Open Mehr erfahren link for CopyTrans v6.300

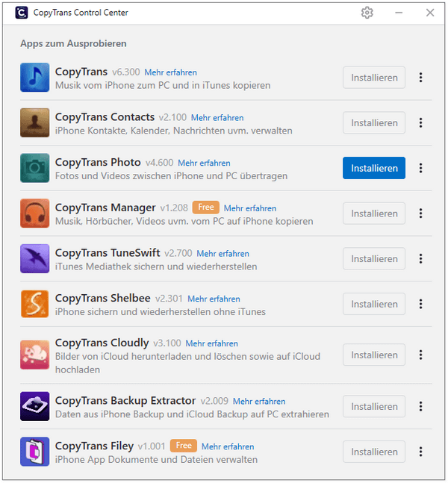click(x=171, y=72)
